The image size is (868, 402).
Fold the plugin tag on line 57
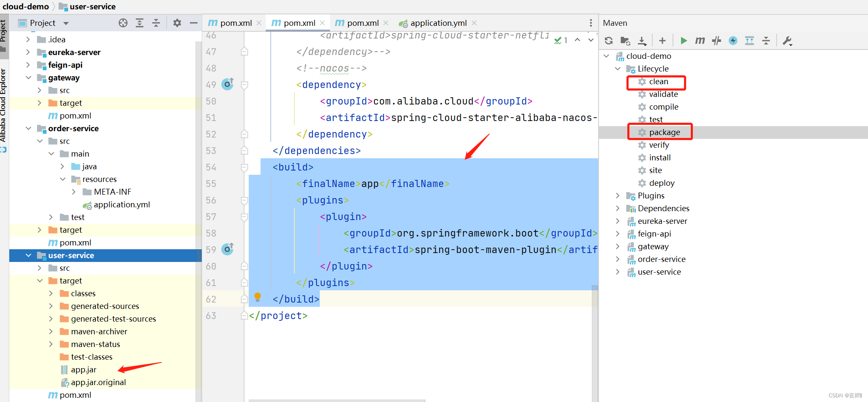click(244, 217)
